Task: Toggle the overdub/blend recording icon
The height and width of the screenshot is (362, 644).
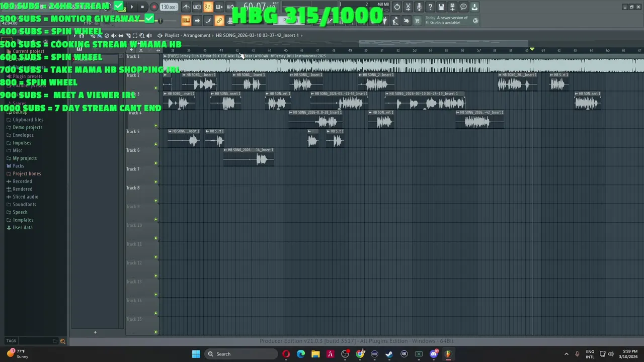Action: click(x=219, y=7)
